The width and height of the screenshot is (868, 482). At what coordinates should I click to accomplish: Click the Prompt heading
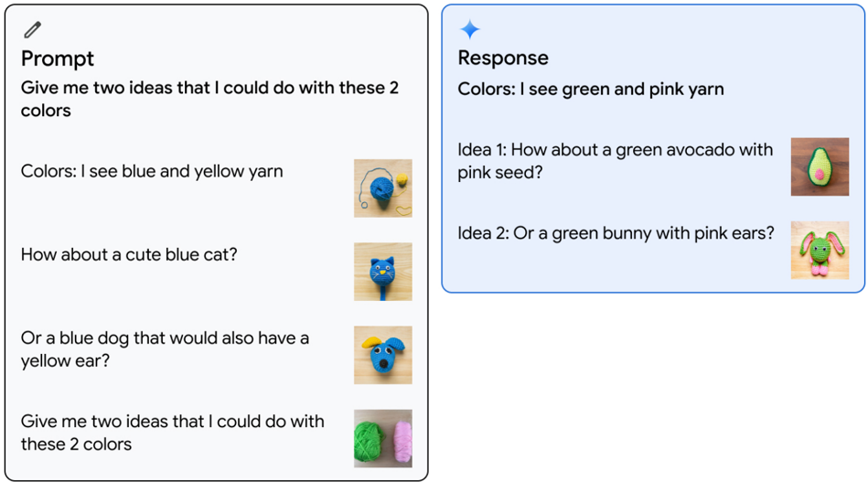click(x=58, y=59)
